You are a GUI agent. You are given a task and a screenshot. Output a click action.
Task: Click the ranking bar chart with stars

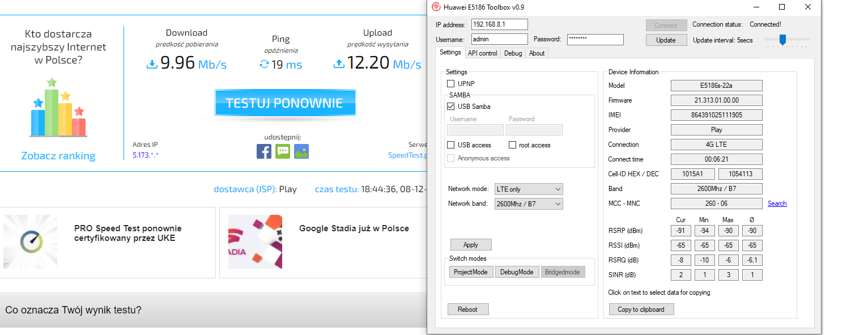(58, 108)
